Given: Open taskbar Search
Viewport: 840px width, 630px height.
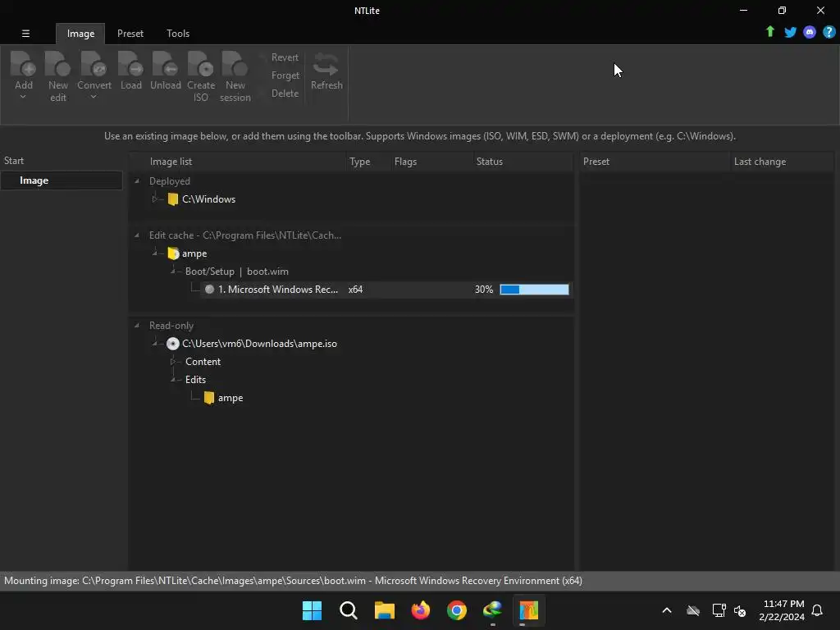Looking at the screenshot, I should [348, 610].
